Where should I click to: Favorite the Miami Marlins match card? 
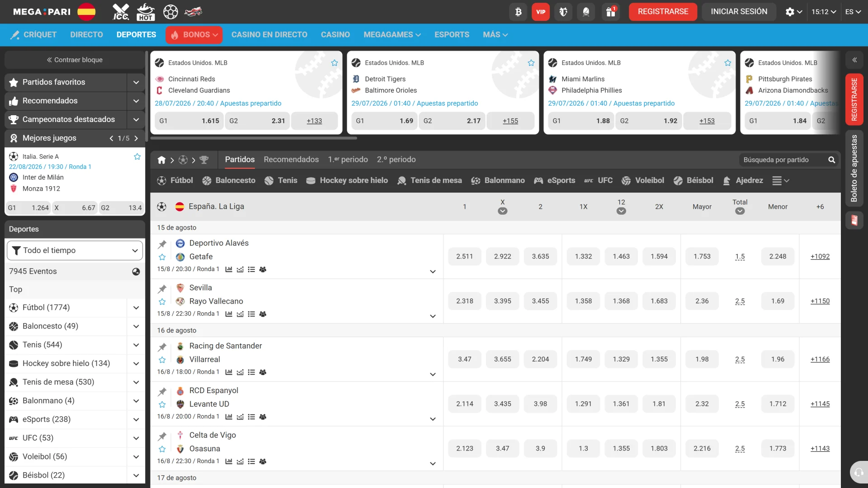(728, 63)
